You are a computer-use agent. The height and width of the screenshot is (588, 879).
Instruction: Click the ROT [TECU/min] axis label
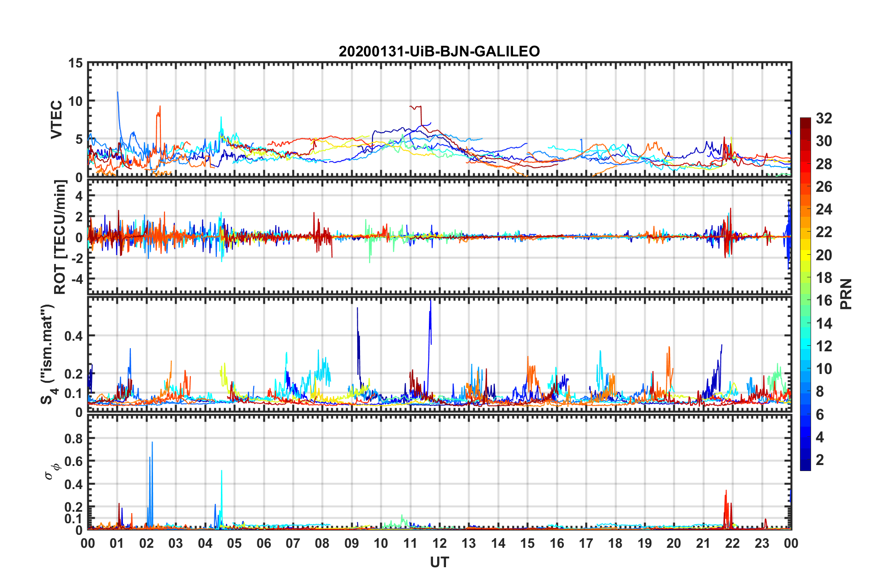coord(60,237)
